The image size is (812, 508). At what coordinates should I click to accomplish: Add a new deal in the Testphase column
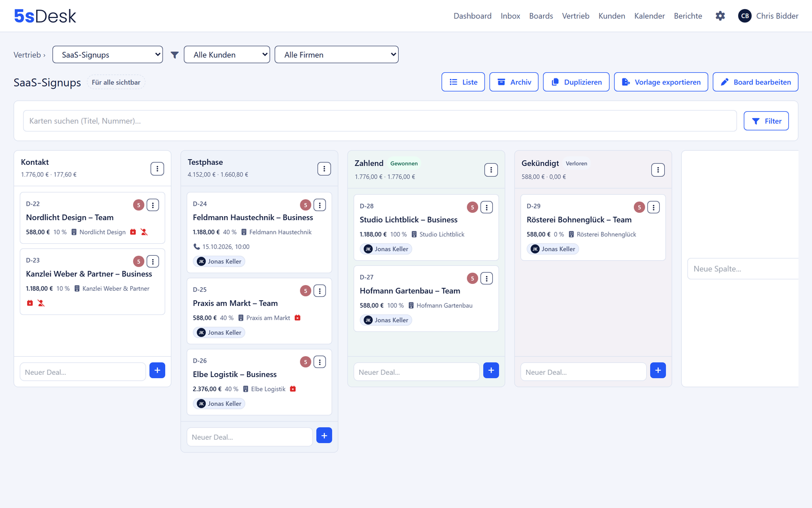tap(324, 435)
